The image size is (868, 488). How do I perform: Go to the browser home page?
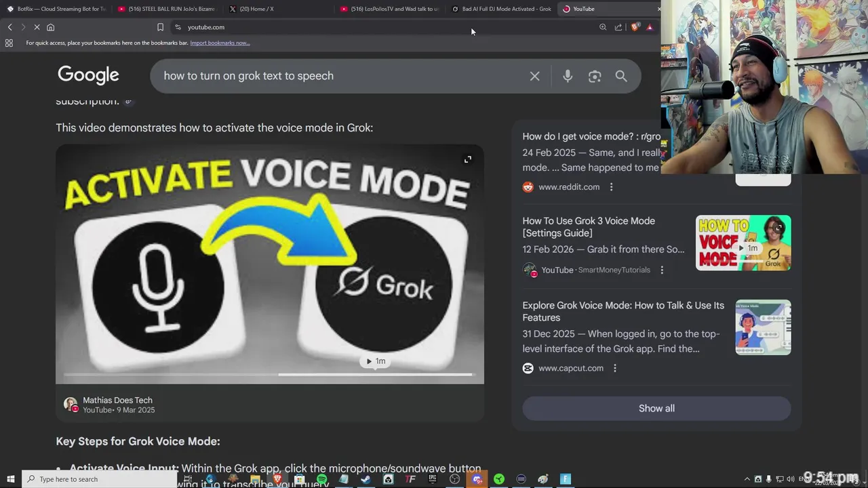50,27
